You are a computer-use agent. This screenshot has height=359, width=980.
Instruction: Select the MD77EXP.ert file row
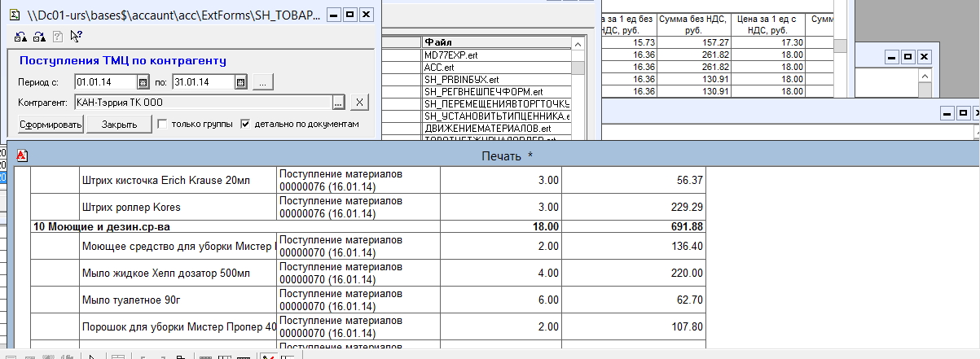pyautogui.click(x=495, y=55)
